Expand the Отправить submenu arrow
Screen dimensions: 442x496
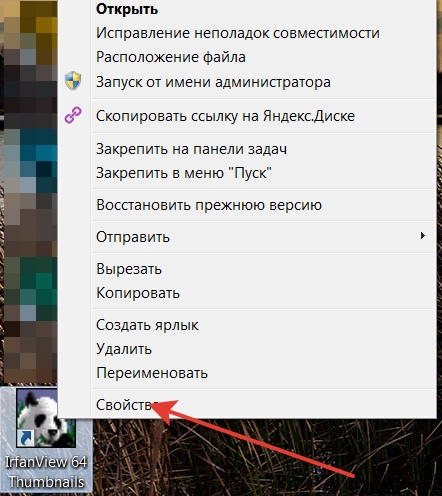(x=423, y=236)
